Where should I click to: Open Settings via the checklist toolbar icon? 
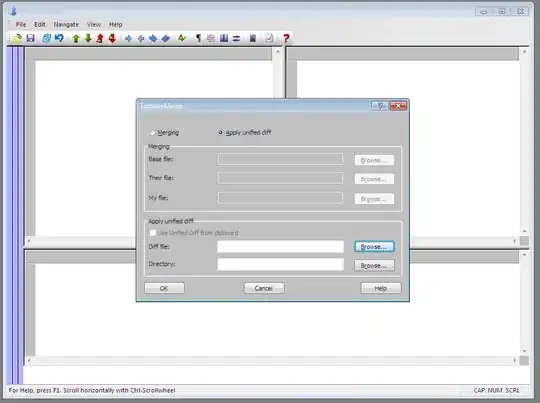pyautogui.click(x=269, y=38)
